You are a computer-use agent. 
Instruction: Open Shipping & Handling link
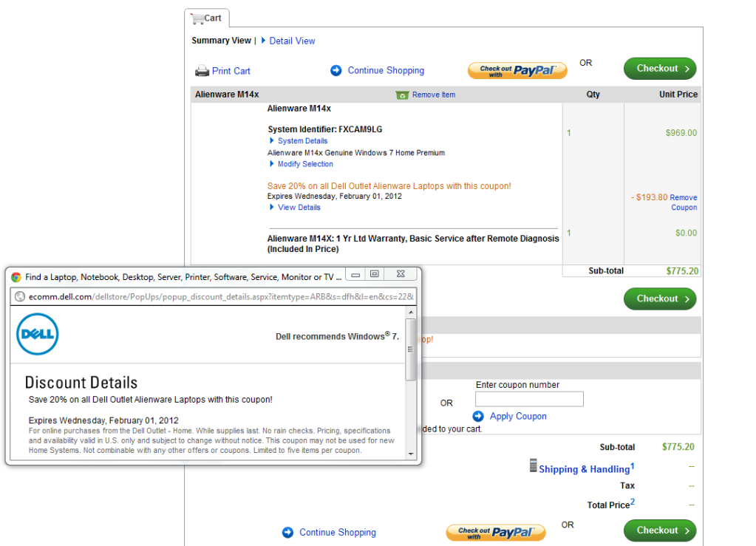pyautogui.click(x=585, y=469)
